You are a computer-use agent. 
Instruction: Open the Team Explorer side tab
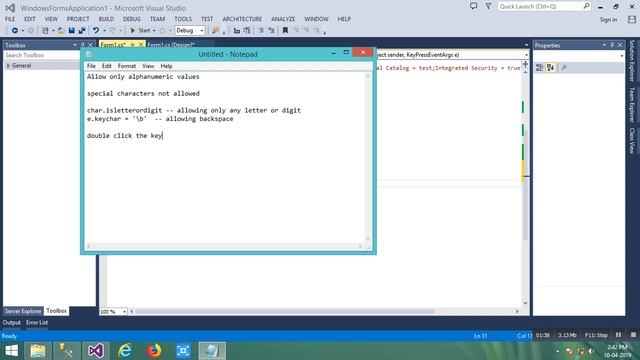(631, 104)
